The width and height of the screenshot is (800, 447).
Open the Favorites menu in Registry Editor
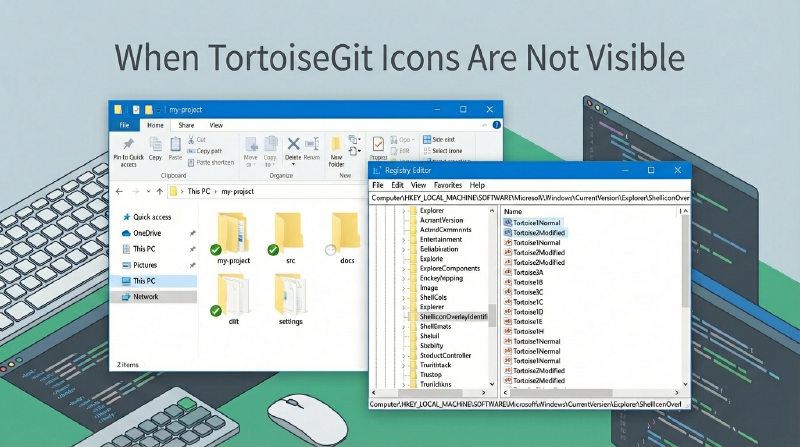(x=447, y=185)
